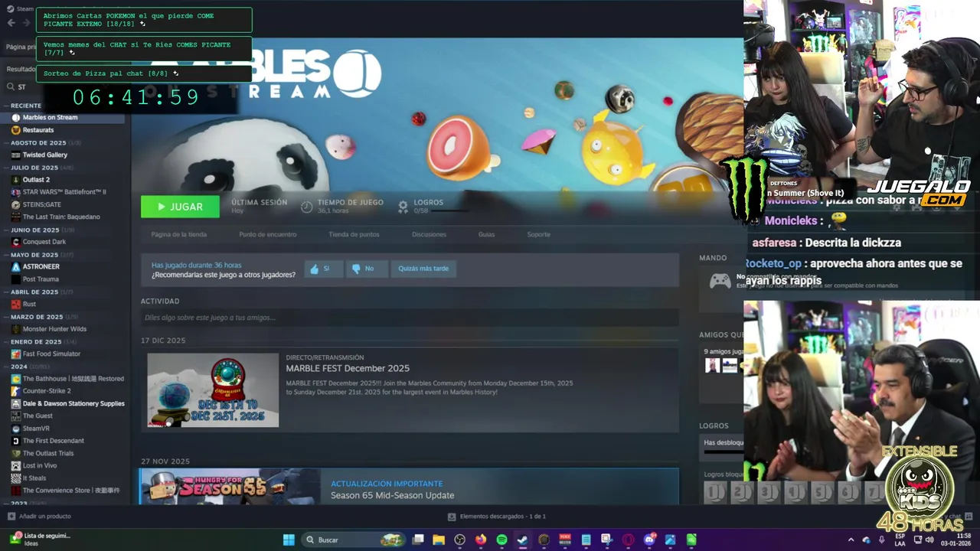Open the MARBLE FEST December 2025 headline
The width and height of the screenshot is (980, 551).
(x=348, y=368)
